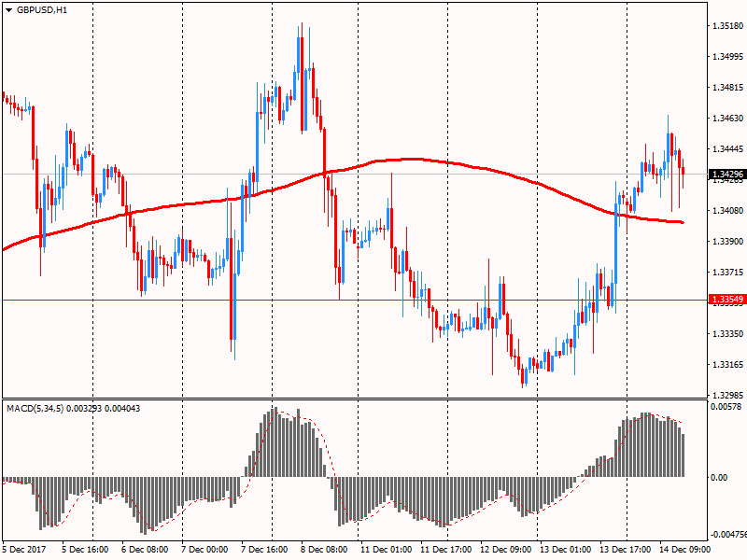
Task: Click the 1.33350 price scale label
Action: click(x=727, y=334)
